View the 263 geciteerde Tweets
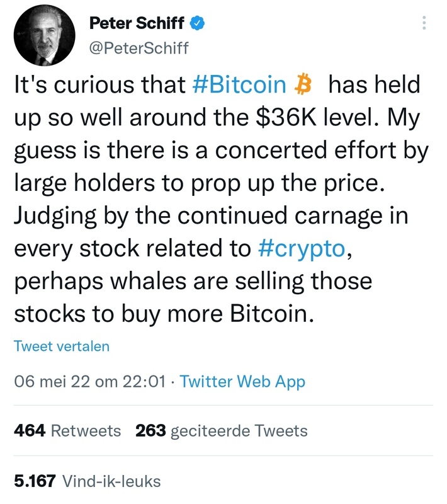 point(222,431)
